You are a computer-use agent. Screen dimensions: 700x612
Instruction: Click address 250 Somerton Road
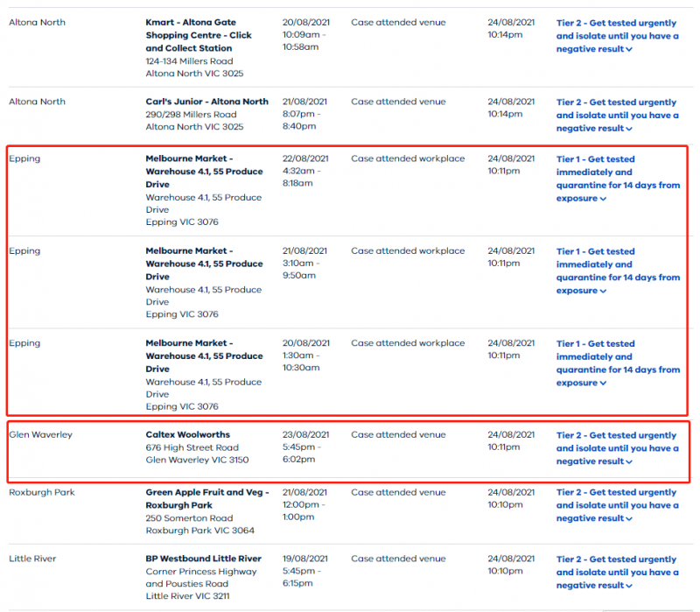point(189,518)
